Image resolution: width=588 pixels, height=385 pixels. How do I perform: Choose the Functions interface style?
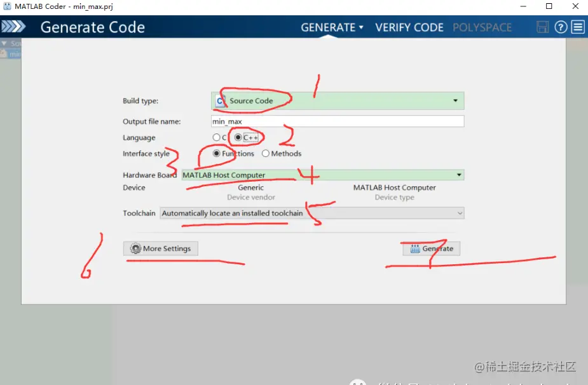tap(216, 153)
